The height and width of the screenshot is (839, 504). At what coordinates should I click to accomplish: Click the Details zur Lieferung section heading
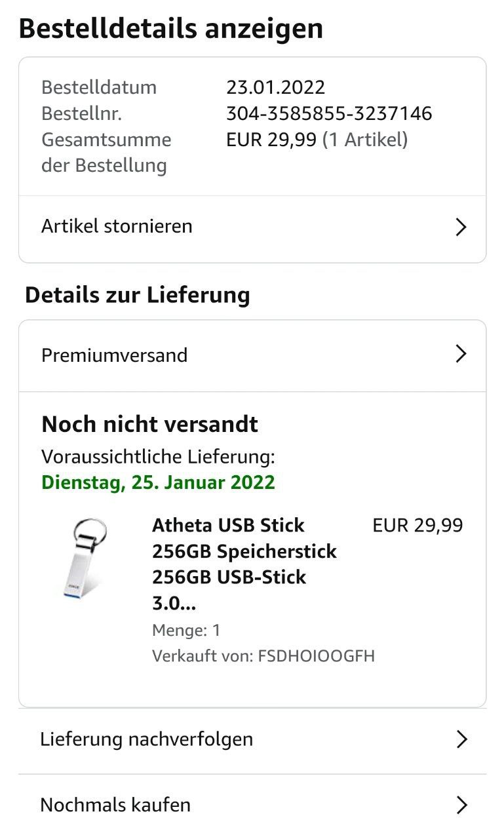(x=138, y=296)
